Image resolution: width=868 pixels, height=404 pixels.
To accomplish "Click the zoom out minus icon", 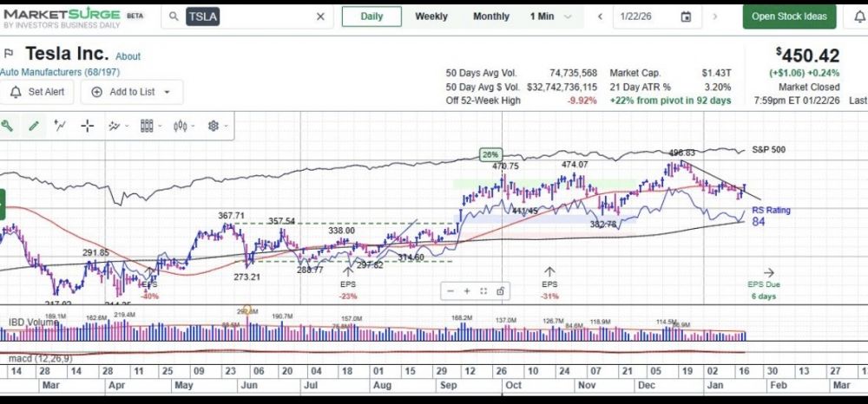I will point(451,291).
